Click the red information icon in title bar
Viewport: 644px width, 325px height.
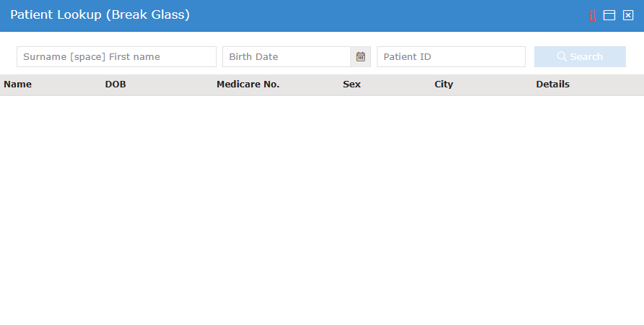tap(592, 15)
